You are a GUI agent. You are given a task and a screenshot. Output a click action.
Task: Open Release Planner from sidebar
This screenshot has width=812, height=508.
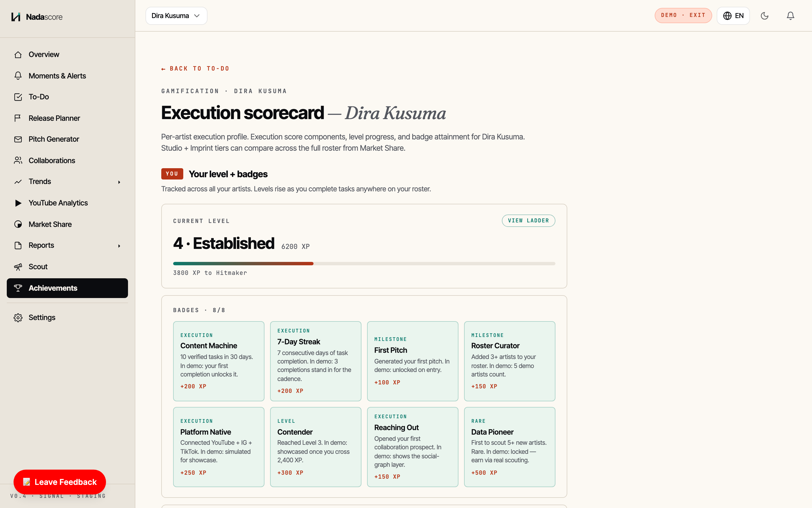pos(67,118)
